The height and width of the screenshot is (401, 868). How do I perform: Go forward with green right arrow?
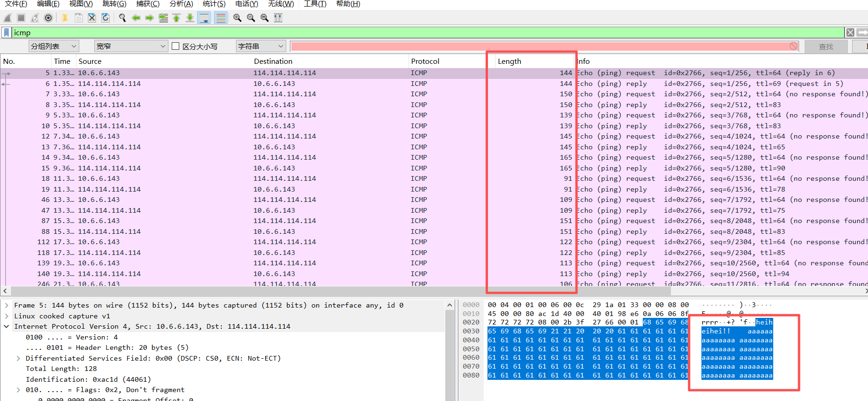click(150, 18)
